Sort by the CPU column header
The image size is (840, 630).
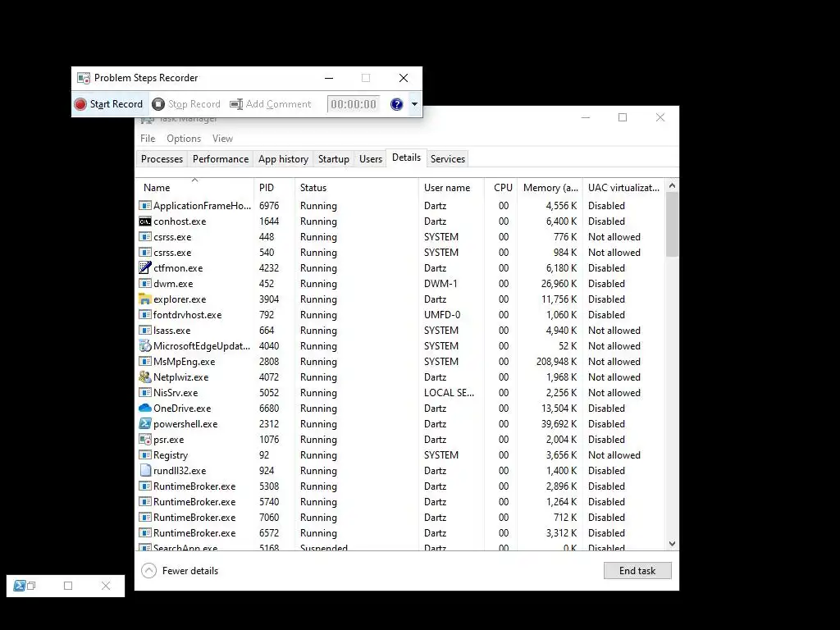[x=502, y=188]
